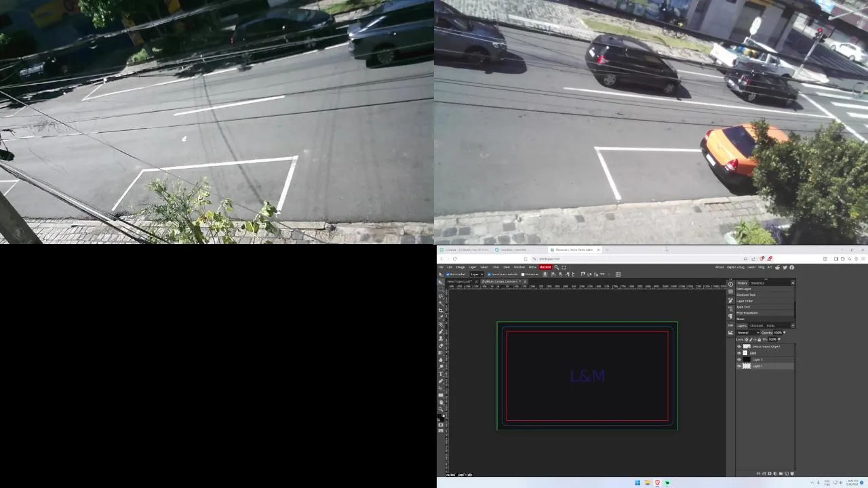Select the Move tool in Photopea toolbar
Viewport: 868px width, 488px height.
coord(441,282)
